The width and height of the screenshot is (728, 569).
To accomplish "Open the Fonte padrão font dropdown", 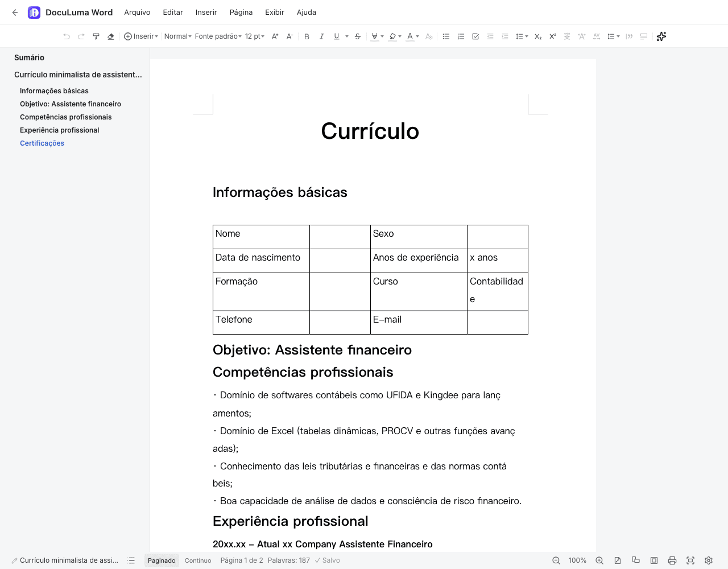I will 218,36.
